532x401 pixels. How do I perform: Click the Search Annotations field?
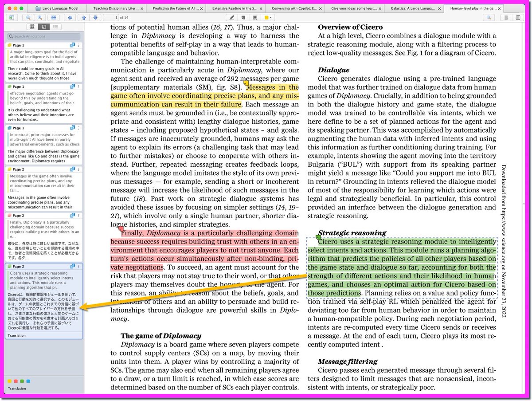pyautogui.click(x=45, y=36)
